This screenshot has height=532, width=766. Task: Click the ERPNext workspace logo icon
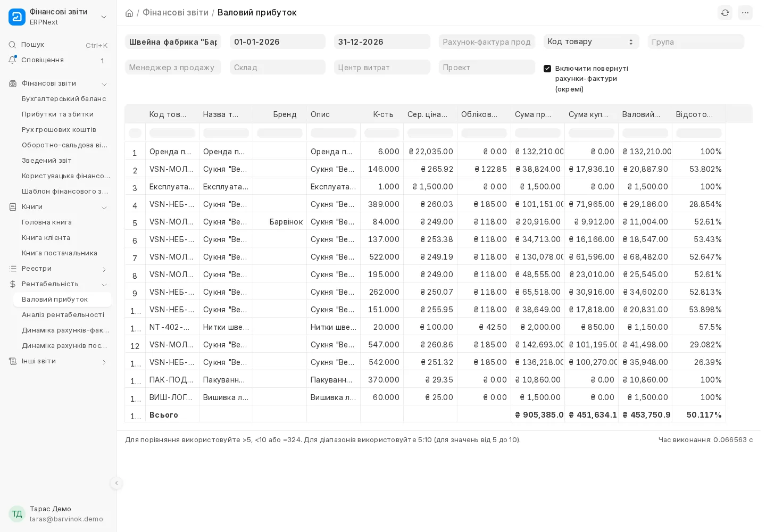tap(17, 17)
